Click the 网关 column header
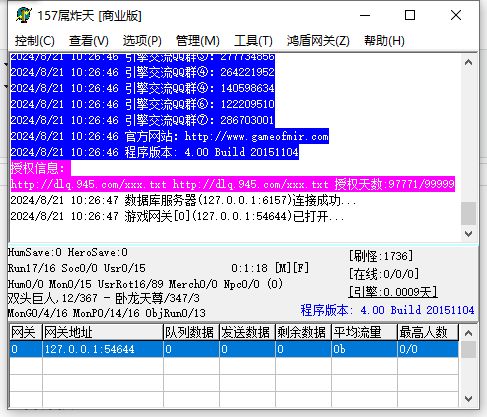 coord(26,332)
